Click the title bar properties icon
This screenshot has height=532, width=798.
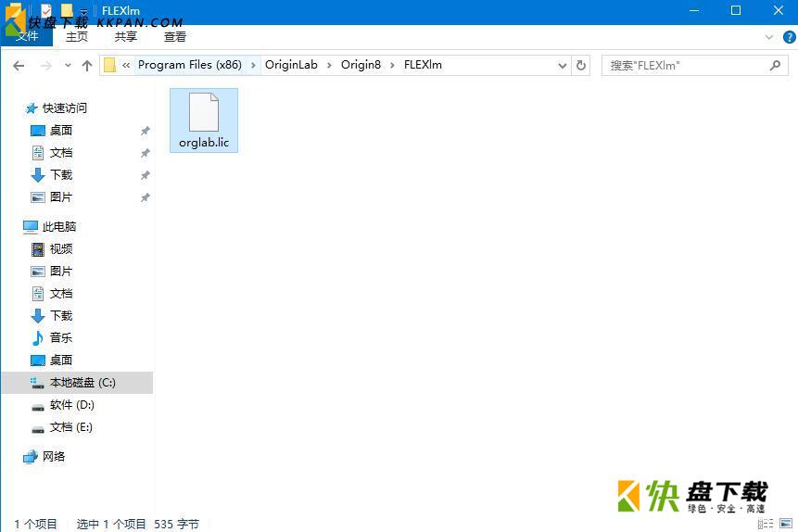click(x=45, y=9)
